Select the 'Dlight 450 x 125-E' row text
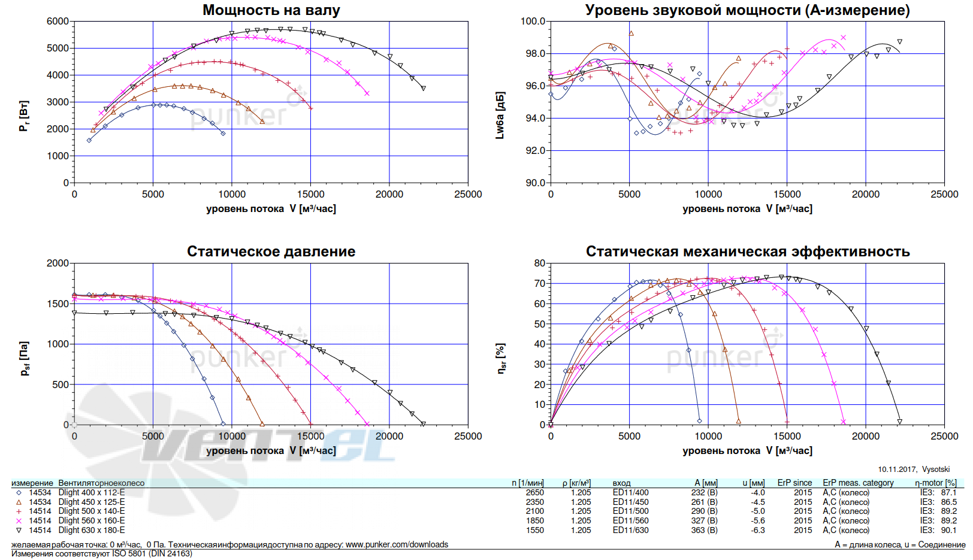This screenshot has width=973, height=560. point(92,503)
